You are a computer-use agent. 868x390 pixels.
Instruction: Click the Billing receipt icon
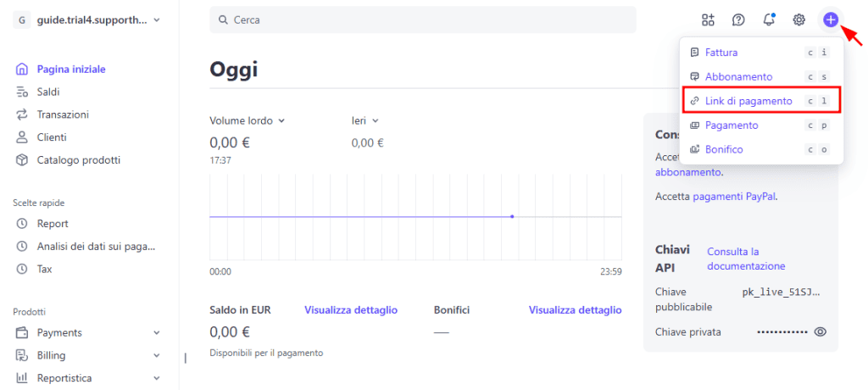pos(21,355)
